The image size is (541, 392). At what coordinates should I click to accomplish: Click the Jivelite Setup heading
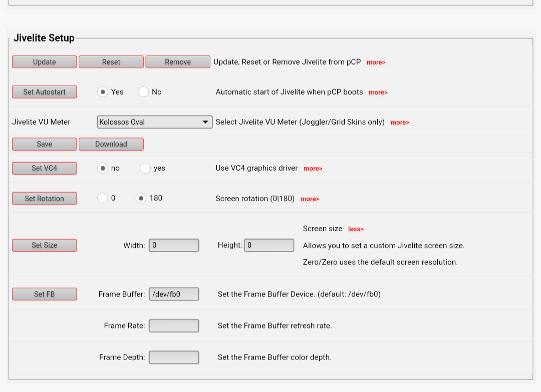44,38
